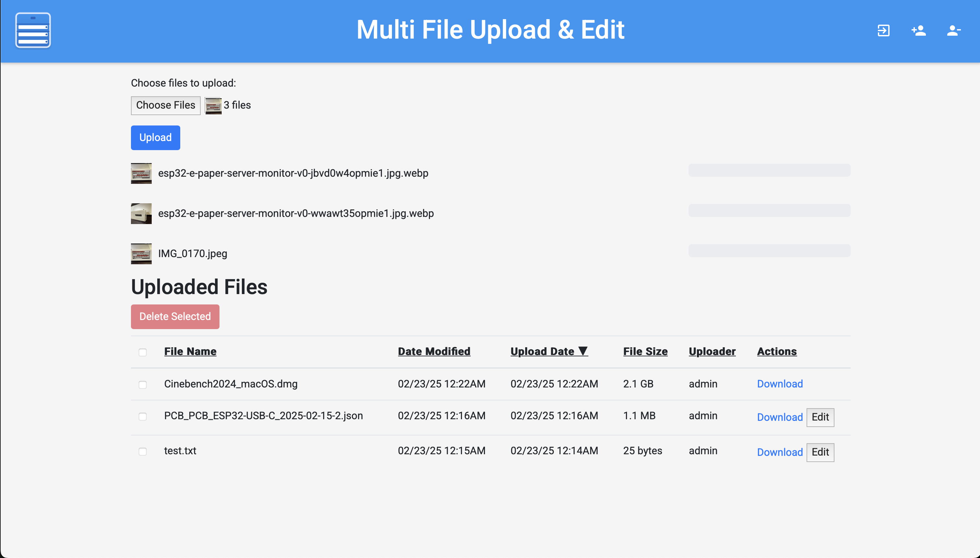The image size is (980, 558).
Task: Check the box for Cinebench2024_macOS.dmg
Action: click(143, 385)
